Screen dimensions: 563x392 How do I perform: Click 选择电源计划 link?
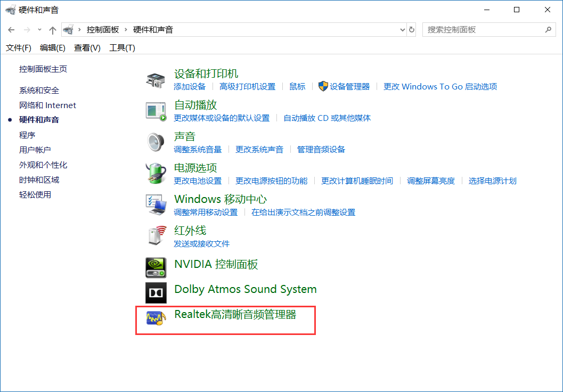tap(492, 181)
